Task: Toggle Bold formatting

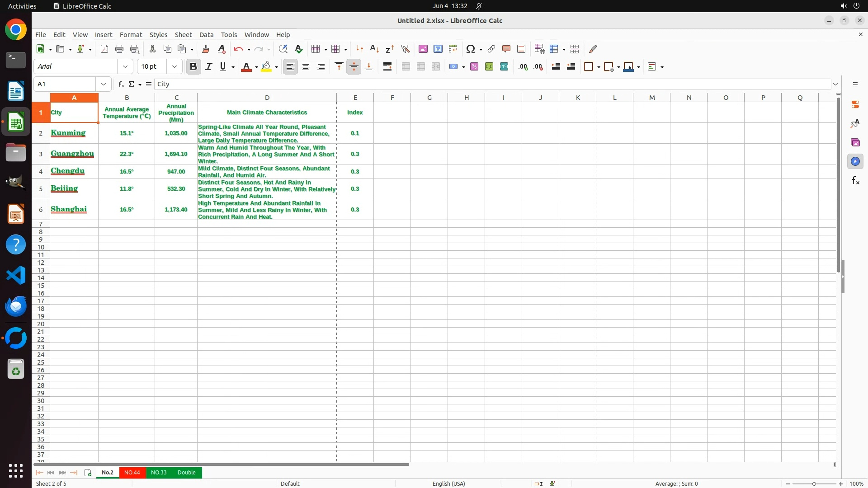Action: pos(193,66)
